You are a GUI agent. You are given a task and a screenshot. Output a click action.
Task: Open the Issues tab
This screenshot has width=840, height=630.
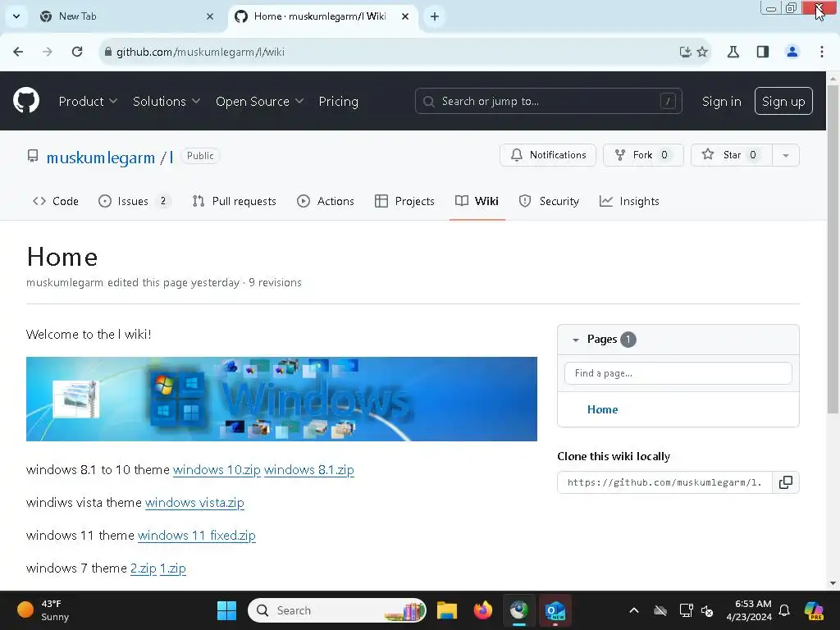[x=134, y=202]
